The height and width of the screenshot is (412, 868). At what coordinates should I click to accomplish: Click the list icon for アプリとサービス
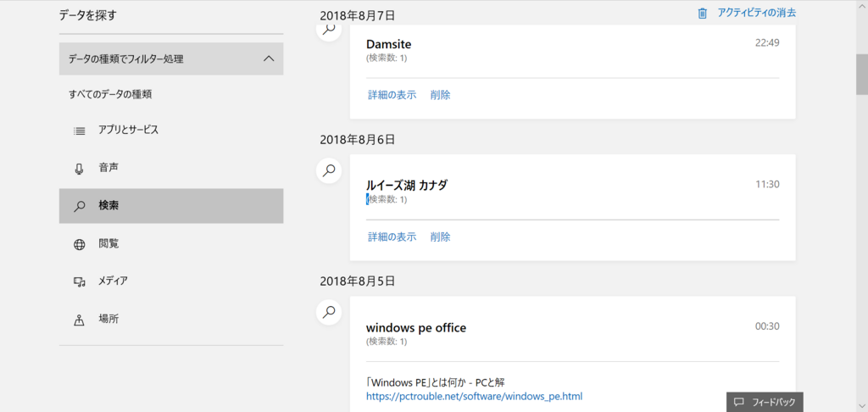point(79,131)
